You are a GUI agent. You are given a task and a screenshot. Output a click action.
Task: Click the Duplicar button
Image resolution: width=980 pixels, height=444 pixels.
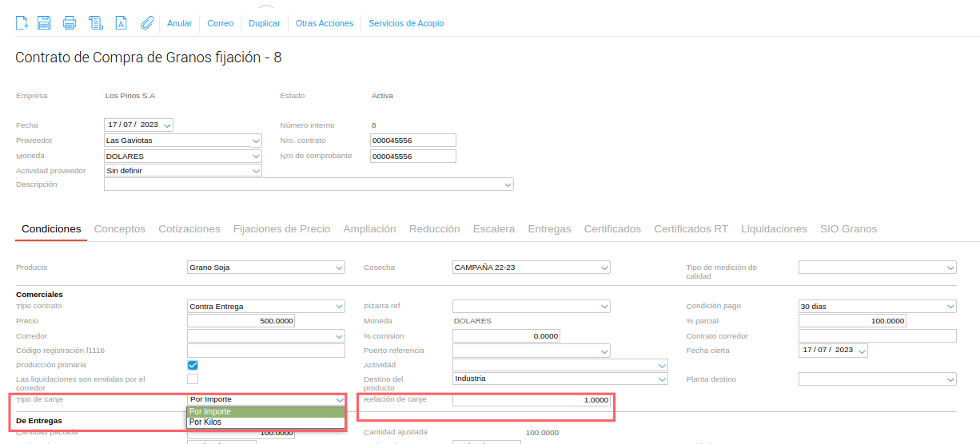click(x=265, y=23)
